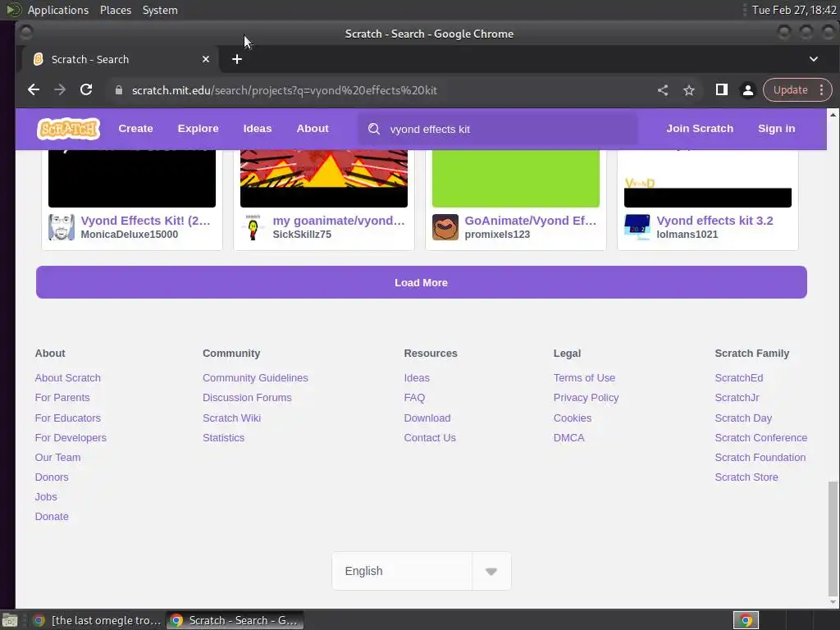
Task: Click the FAQ footer link
Action: 414,398
